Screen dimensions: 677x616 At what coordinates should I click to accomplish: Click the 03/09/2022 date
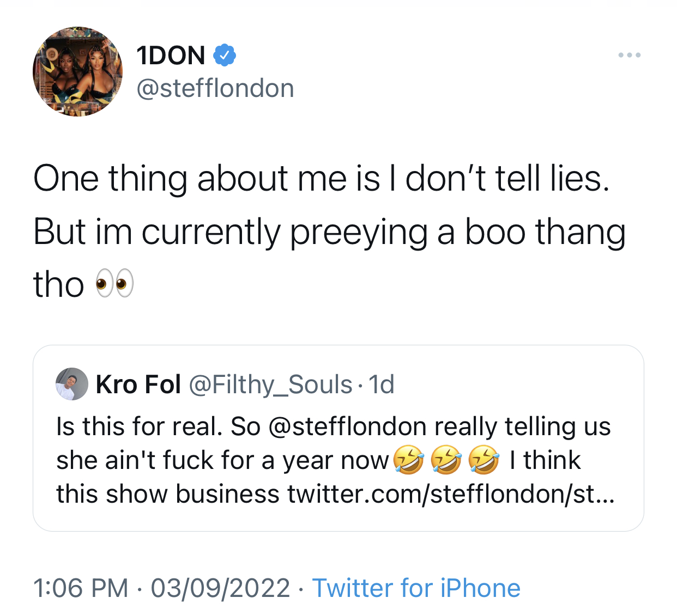tap(220, 588)
